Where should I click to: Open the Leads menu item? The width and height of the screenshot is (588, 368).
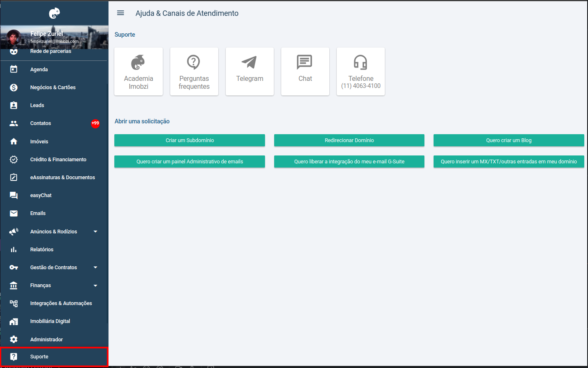[x=54, y=105]
